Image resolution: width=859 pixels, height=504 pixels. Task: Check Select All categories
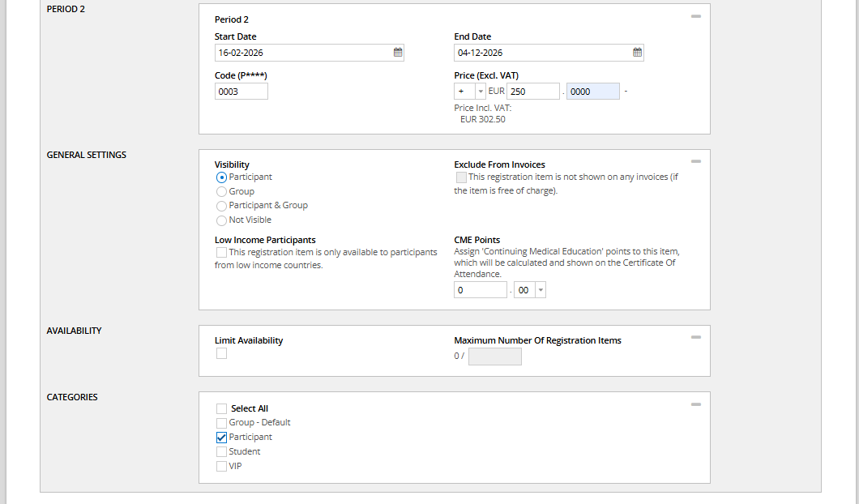221,408
